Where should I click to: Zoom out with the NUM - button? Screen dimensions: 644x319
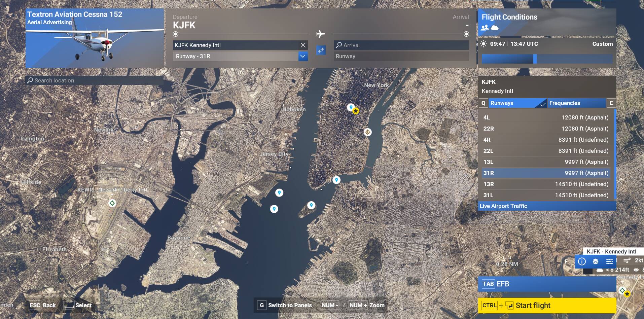click(330, 305)
